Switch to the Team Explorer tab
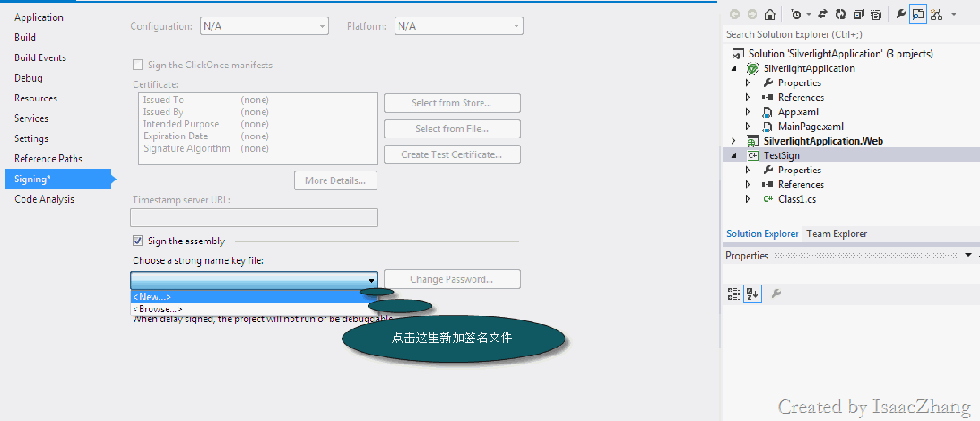 pos(837,233)
